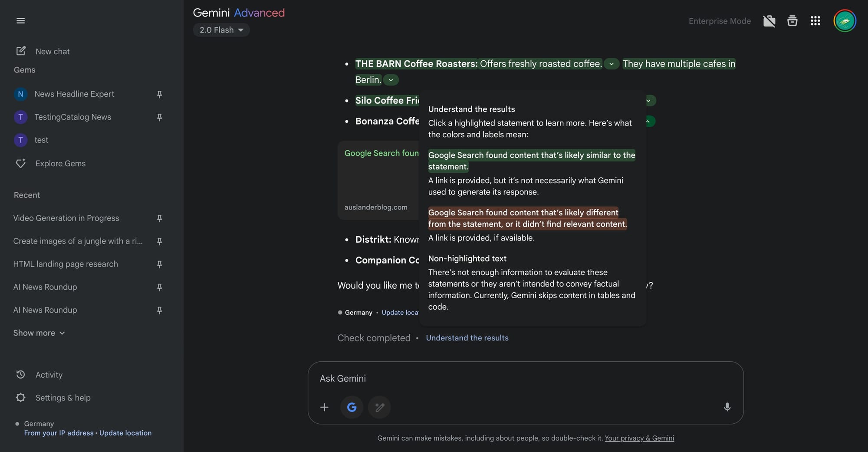This screenshot has height=452, width=868.
Task: Open the Google apps grid launcher
Action: (815, 21)
